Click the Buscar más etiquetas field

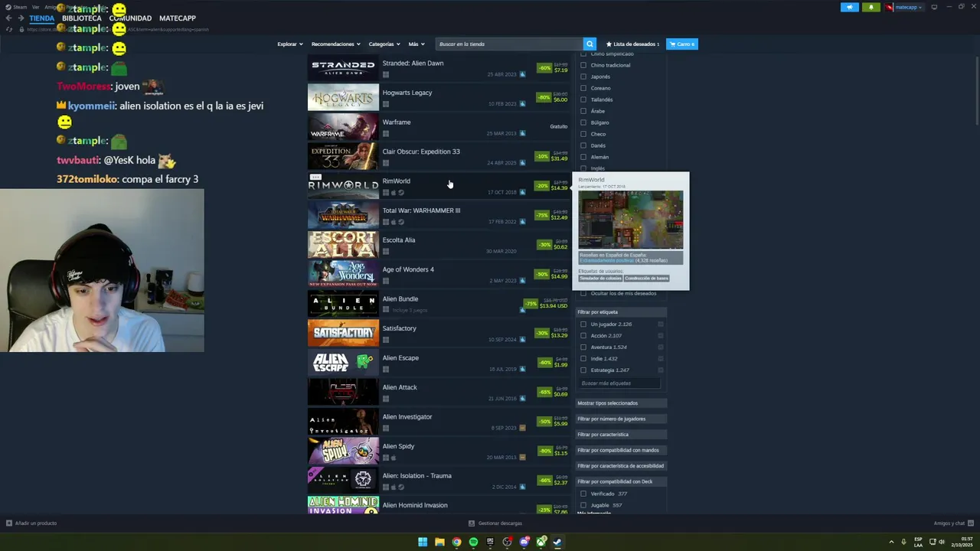pos(619,383)
